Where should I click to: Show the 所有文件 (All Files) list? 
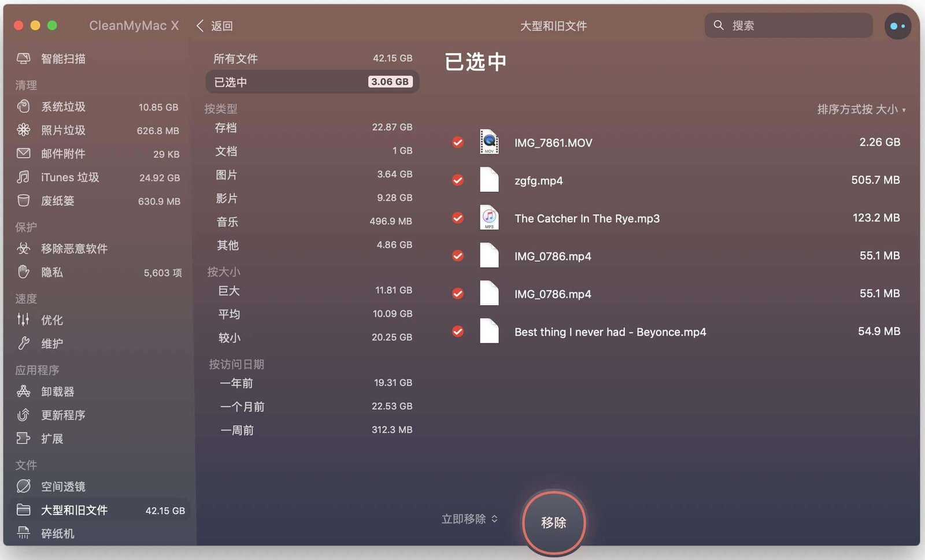(x=312, y=58)
